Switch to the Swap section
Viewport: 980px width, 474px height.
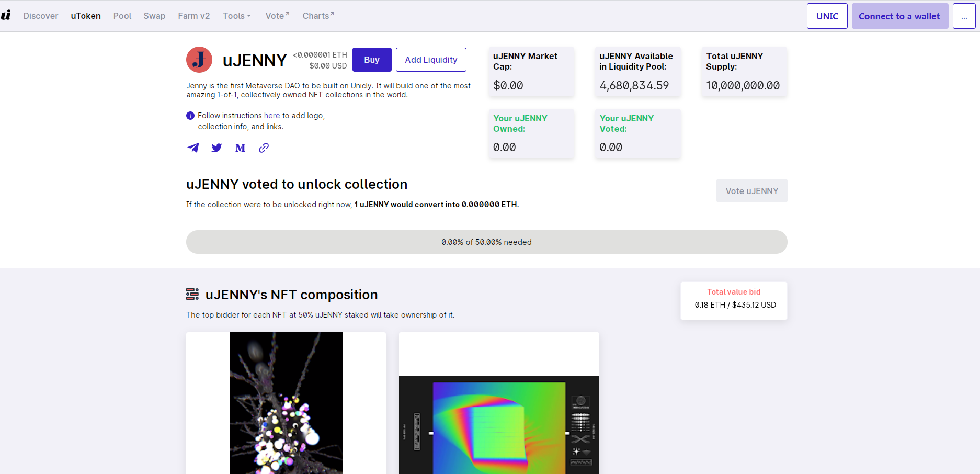pos(154,16)
